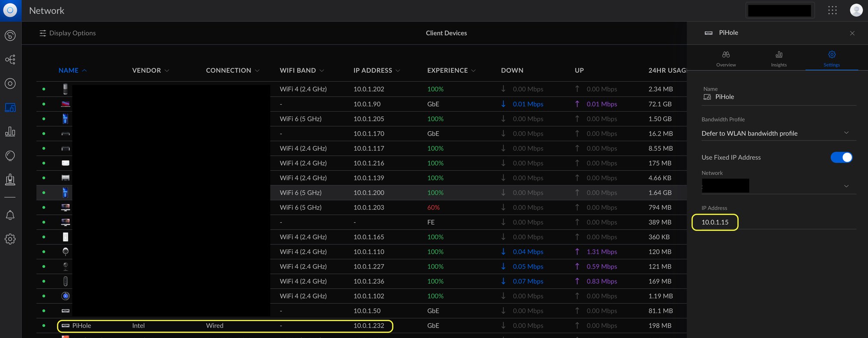868x338 pixels.
Task: Close the PiHole details panel
Action: 852,33
